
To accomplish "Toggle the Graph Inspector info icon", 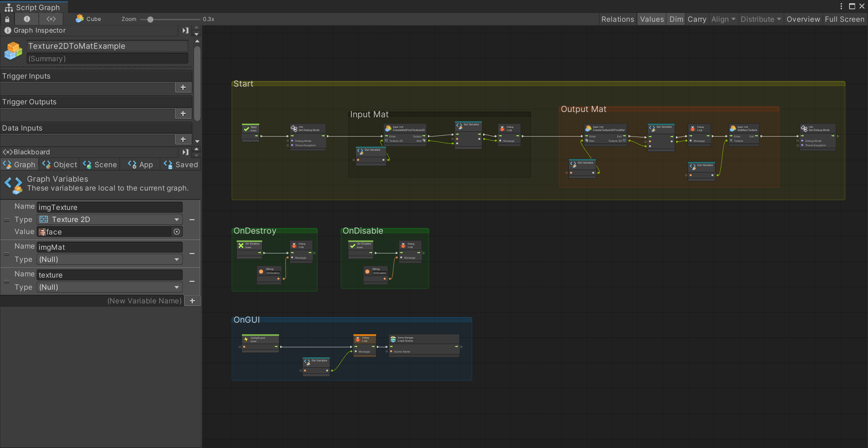I will tap(27, 19).
